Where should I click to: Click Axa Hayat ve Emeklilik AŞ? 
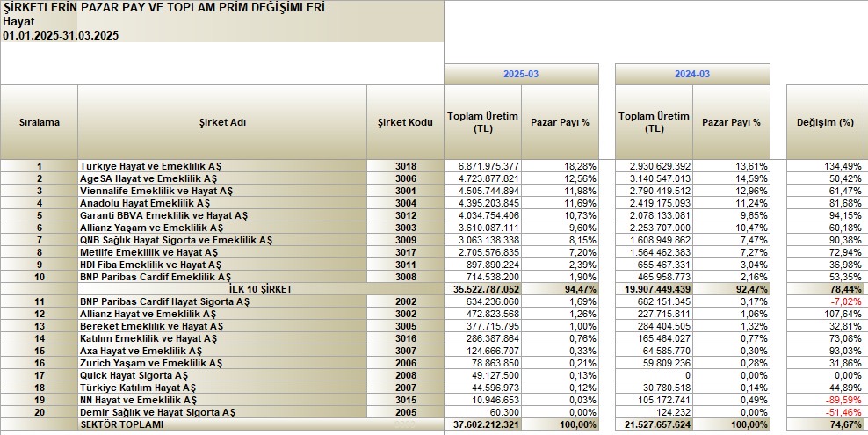pyautogui.click(x=222, y=351)
